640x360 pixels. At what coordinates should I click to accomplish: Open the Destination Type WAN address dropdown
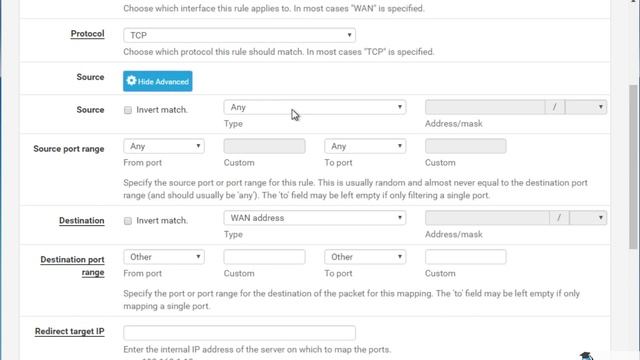[x=315, y=218]
